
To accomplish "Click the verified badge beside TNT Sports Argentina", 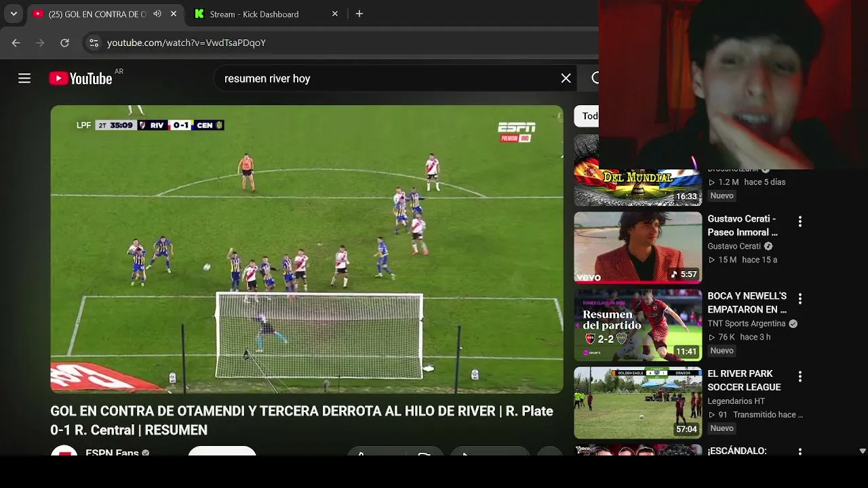I will point(793,323).
